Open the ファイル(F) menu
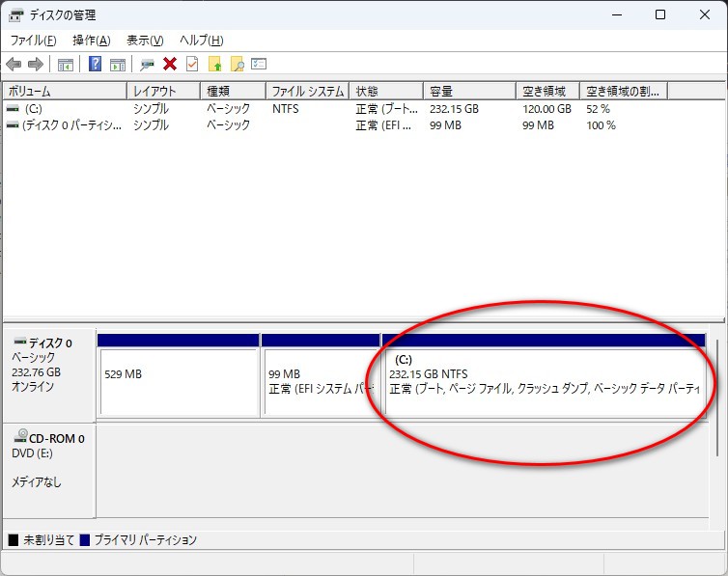The image size is (728, 576). tap(34, 41)
